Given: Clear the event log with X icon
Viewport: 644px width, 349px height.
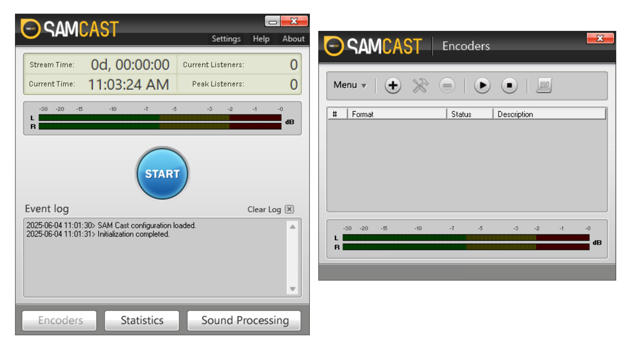Looking at the screenshot, I should click(289, 209).
